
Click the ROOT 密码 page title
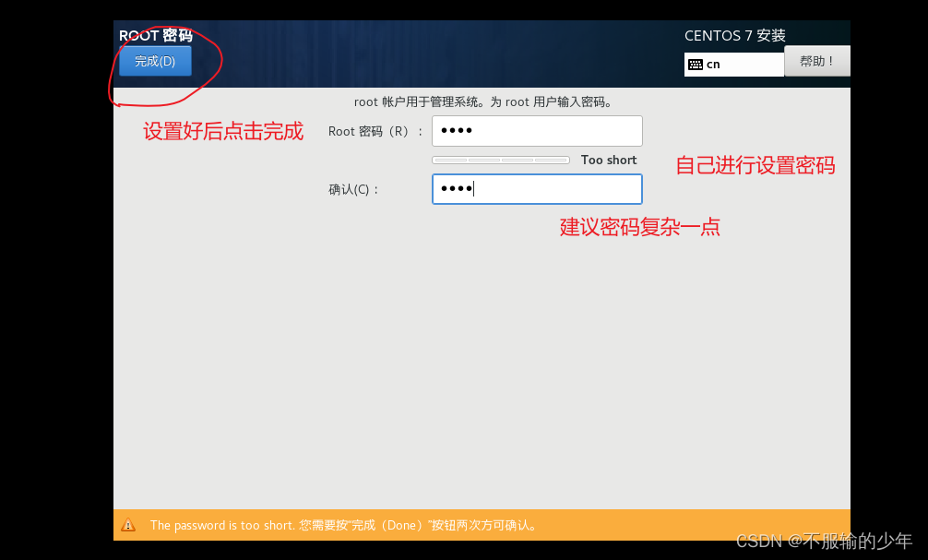[x=156, y=35]
